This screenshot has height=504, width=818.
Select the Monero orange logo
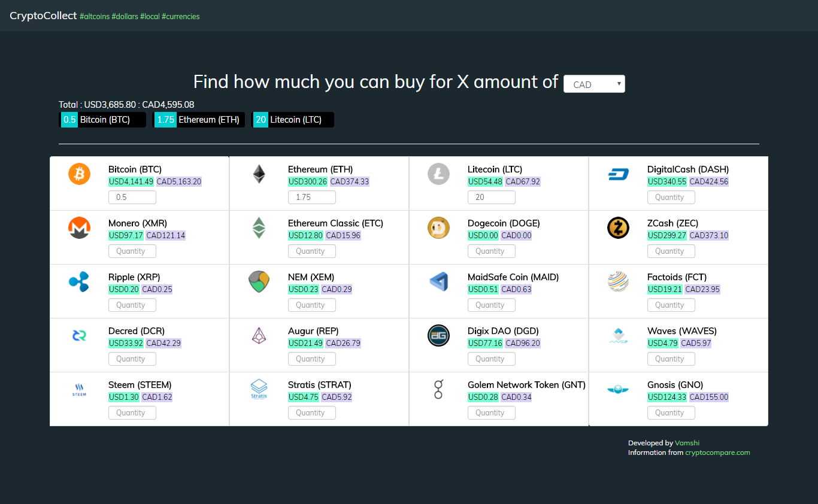(x=79, y=227)
